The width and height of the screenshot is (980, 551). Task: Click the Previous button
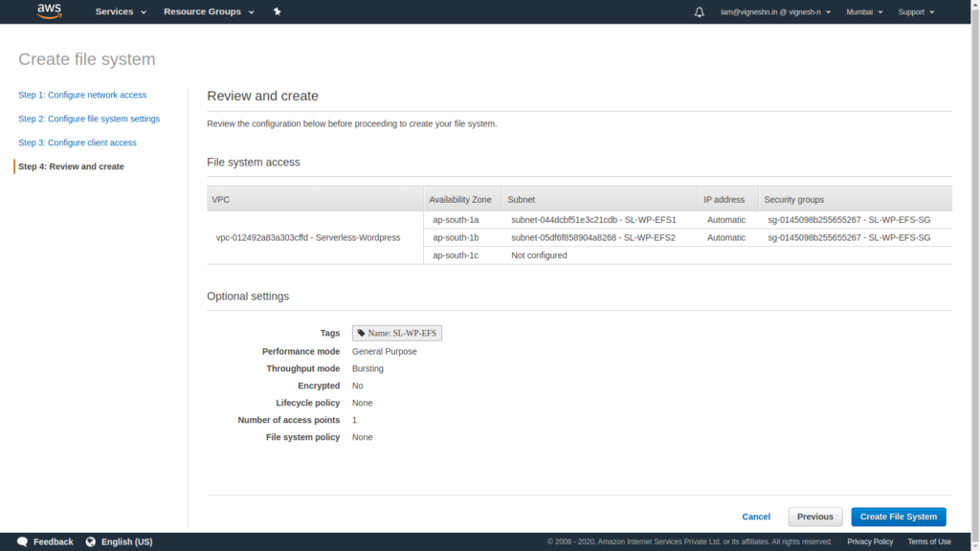pos(815,517)
